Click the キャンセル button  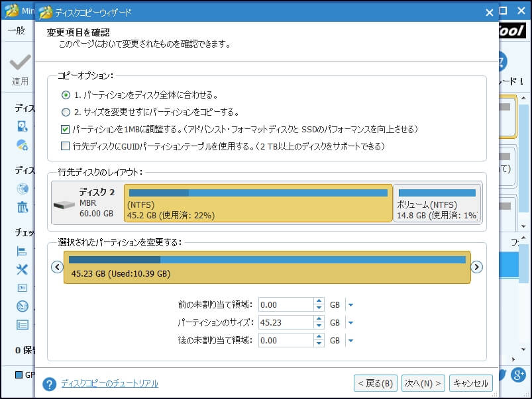click(470, 383)
